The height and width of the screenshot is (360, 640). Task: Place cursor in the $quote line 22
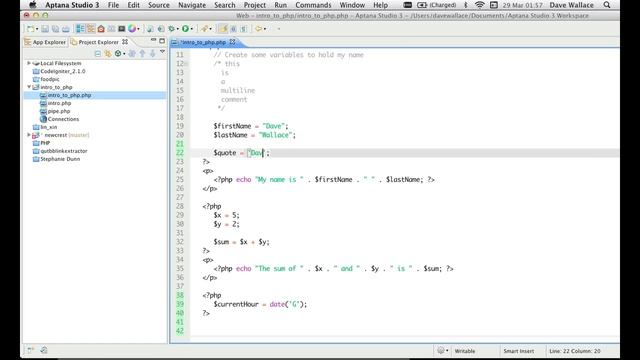404,153
